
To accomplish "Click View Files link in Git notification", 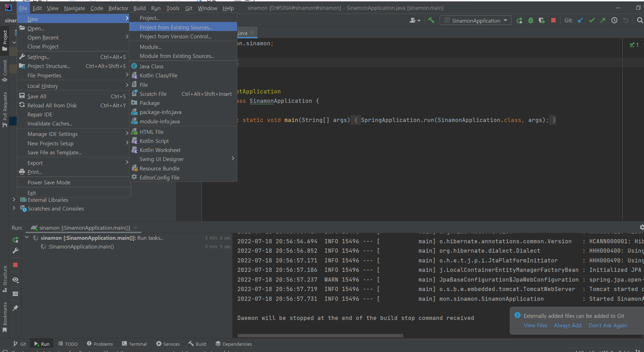I will (x=535, y=325).
